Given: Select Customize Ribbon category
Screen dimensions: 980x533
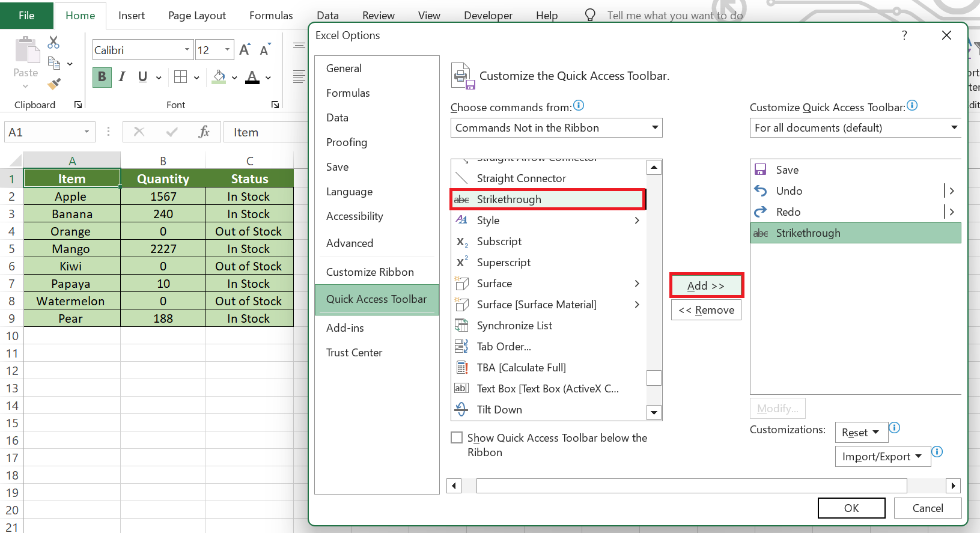Looking at the screenshot, I should (x=377, y=272).
